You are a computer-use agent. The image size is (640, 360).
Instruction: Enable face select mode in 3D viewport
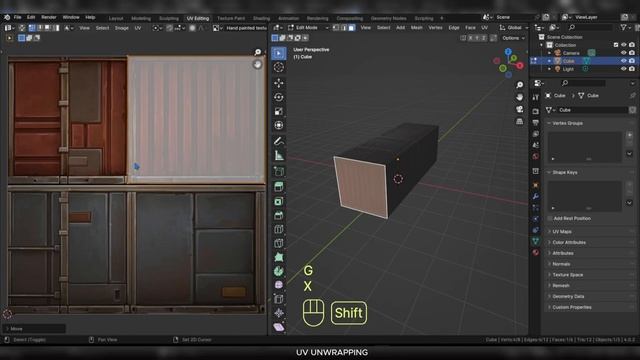pos(351,28)
